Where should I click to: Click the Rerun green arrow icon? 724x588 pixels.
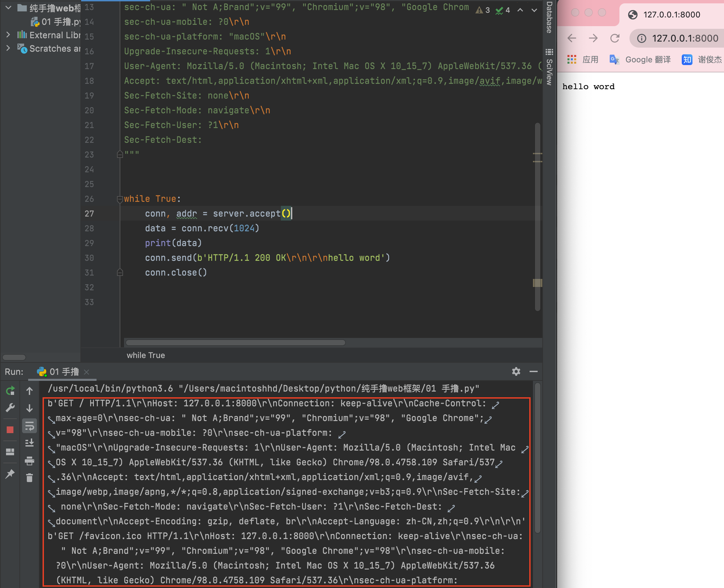[x=10, y=391]
